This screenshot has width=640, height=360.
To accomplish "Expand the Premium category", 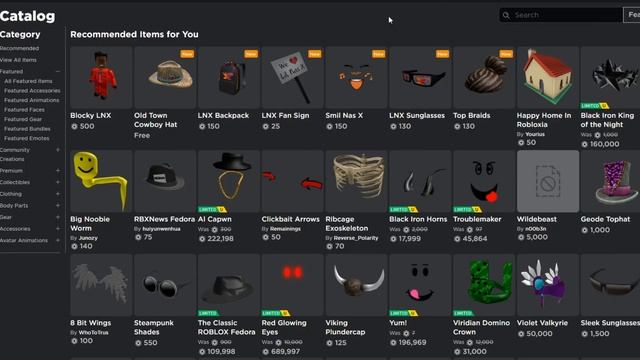I will (x=58, y=171).
